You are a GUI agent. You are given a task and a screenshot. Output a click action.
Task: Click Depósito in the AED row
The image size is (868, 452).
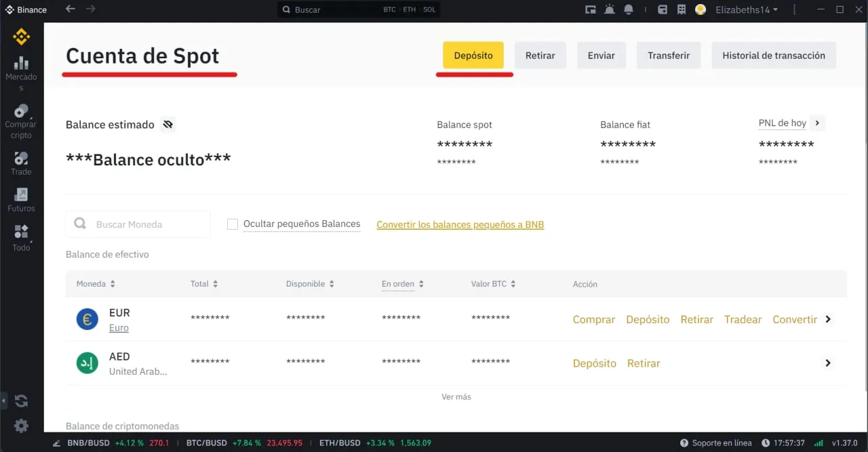[x=595, y=363]
